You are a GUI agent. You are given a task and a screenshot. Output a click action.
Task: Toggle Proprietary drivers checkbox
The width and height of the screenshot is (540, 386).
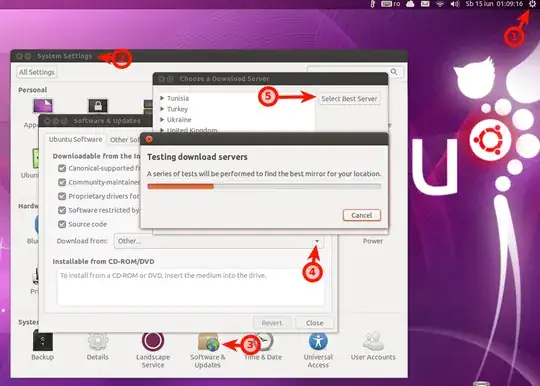pos(62,196)
